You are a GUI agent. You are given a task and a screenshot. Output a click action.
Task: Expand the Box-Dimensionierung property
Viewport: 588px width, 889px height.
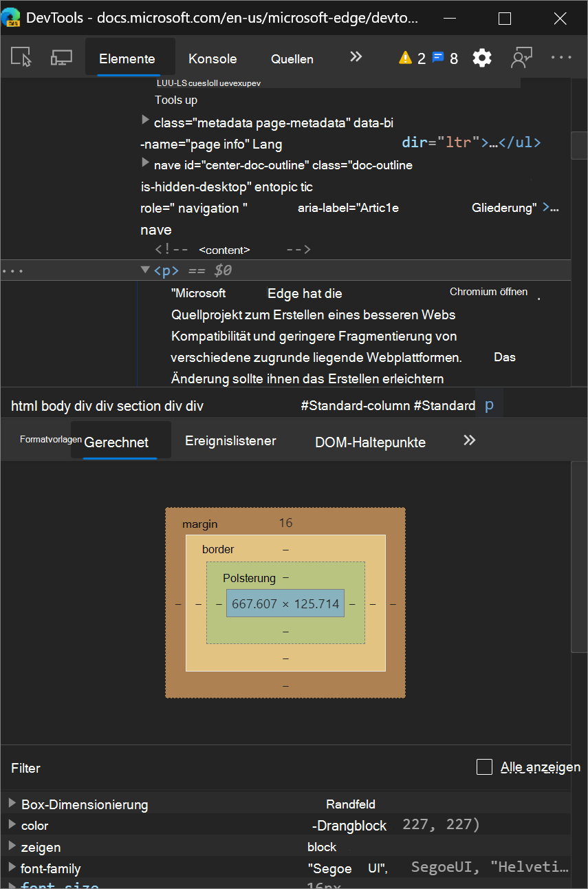pos(12,804)
